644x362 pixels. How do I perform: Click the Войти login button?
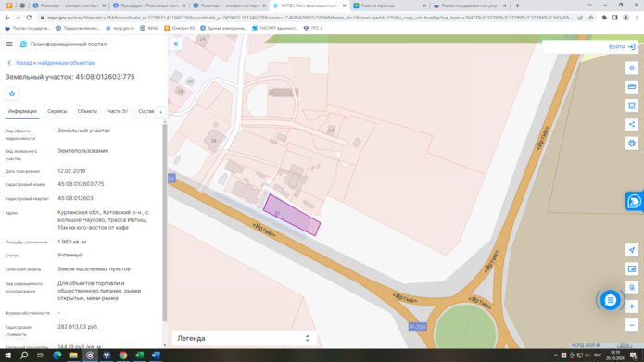pos(622,47)
